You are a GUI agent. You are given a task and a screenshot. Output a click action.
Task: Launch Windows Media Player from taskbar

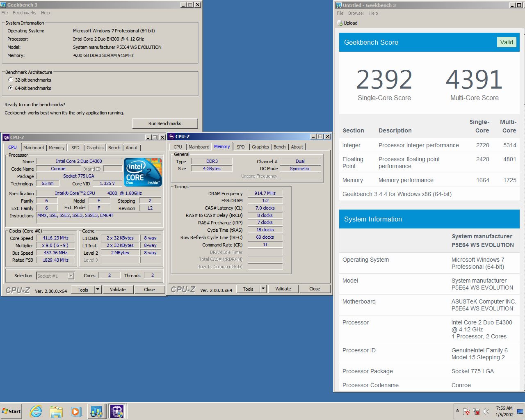[x=76, y=411]
